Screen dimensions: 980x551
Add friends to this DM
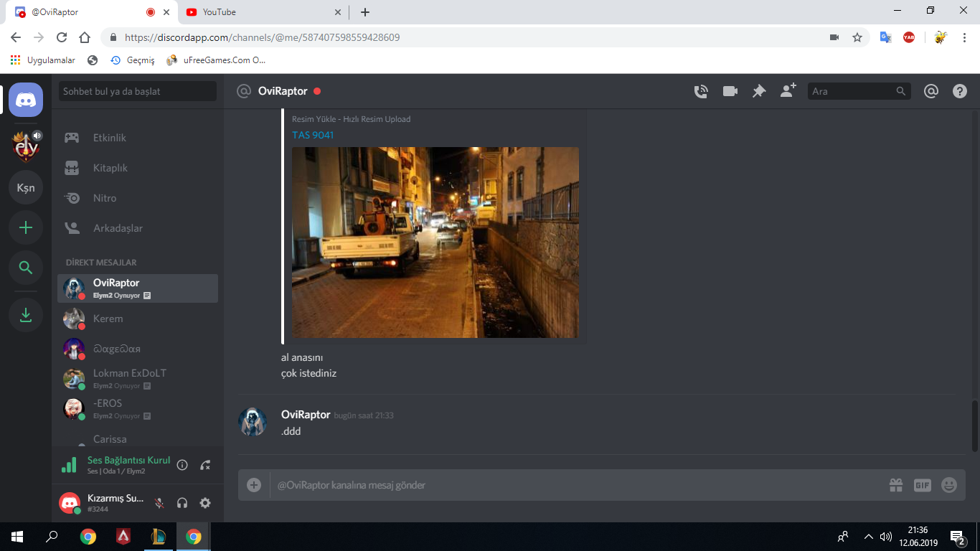[788, 90]
